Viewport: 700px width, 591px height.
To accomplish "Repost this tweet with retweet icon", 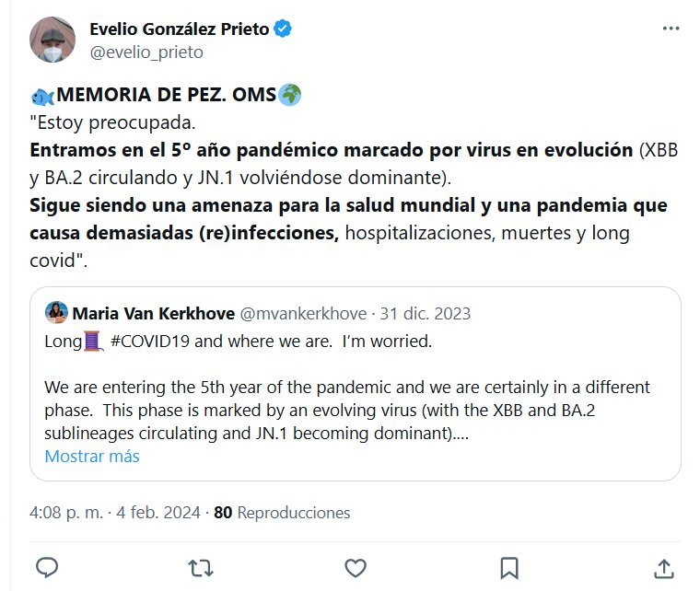I will [197, 565].
